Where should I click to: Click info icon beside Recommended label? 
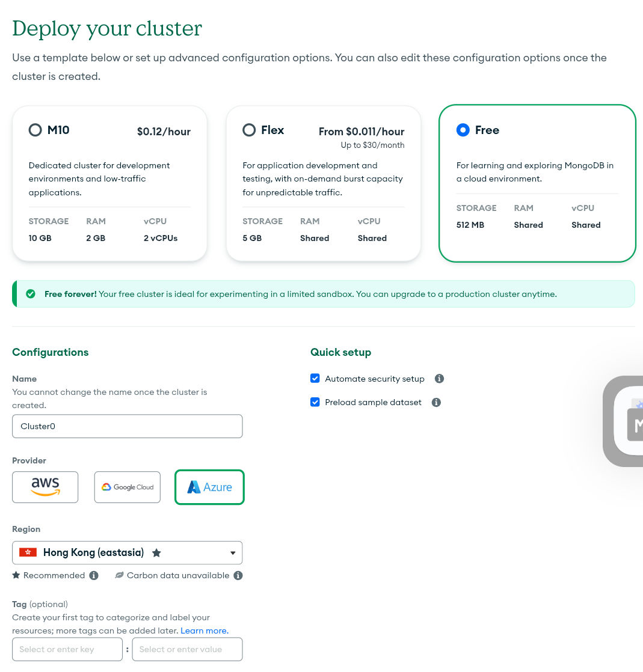coord(94,575)
